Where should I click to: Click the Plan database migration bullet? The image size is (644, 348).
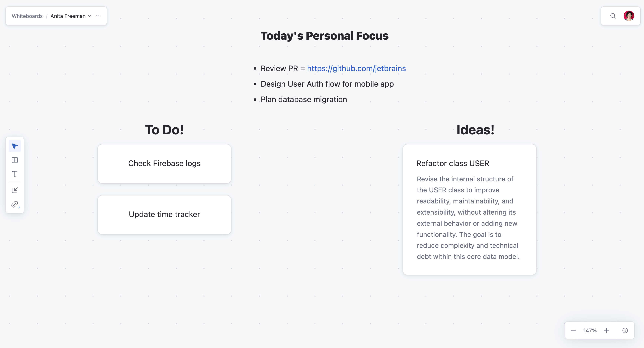(x=304, y=100)
